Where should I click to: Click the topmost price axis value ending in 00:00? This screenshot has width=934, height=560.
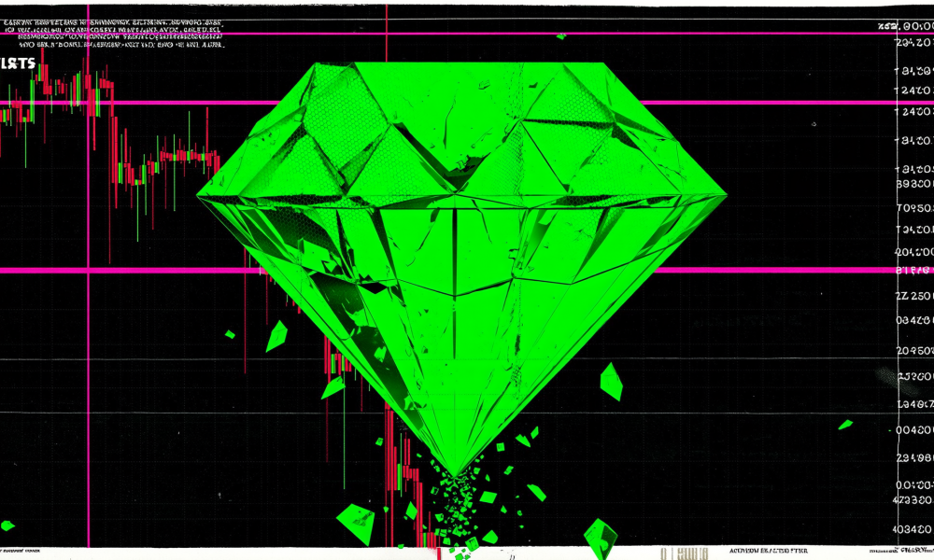click(x=906, y=26)
